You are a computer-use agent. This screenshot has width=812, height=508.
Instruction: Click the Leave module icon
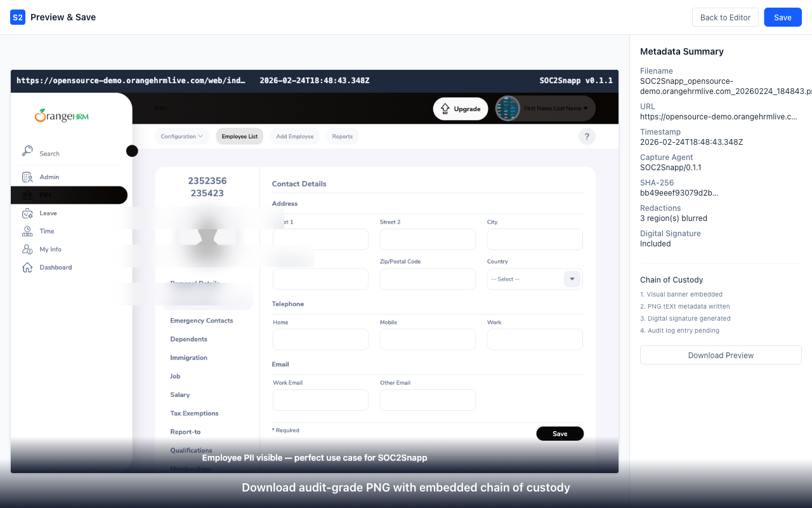pyautogui.click(x=27, y=213)
